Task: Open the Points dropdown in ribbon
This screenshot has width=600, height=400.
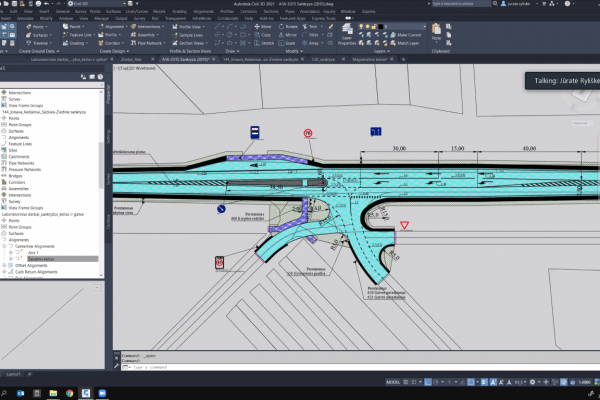Action: click(x=37, y=26)
